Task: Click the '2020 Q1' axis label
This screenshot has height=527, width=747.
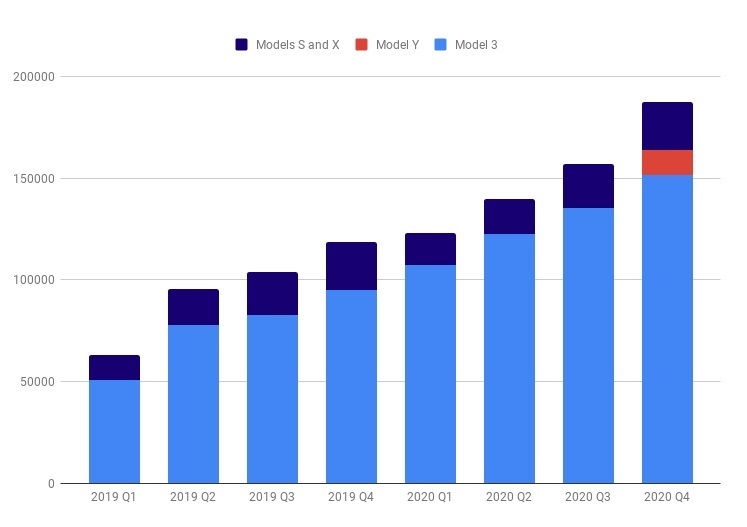Action: click(x=430, y=497)
